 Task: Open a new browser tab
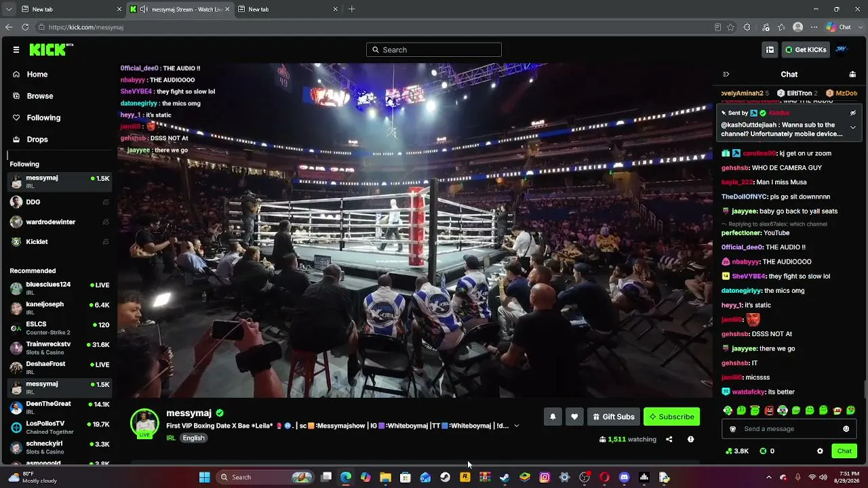(351, 9)
